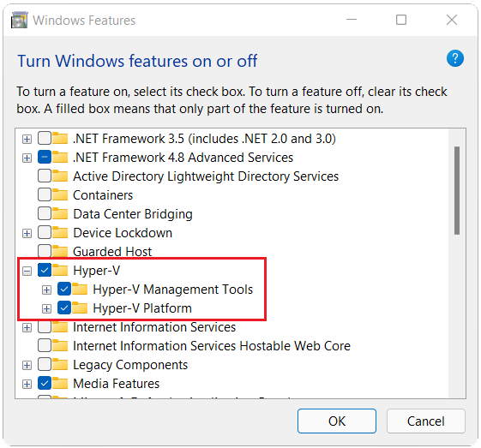Click the Containers folder icon
The image size is (481, 448).
pyautogui.click(x=60, y=195)
